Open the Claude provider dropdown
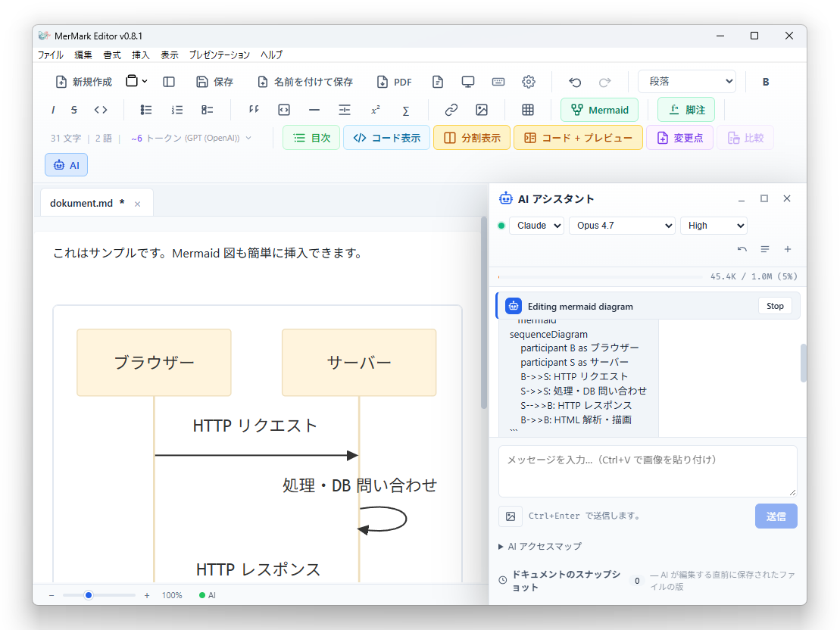This screenshot has width=840, height=630. (537, 226)
